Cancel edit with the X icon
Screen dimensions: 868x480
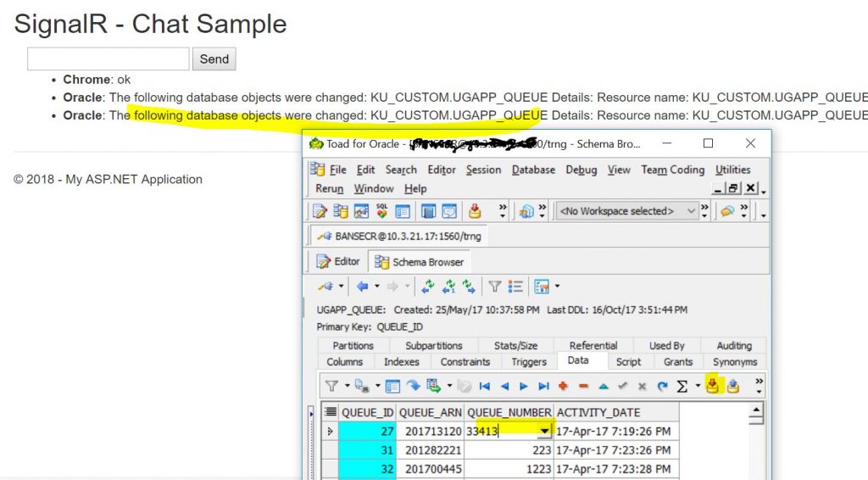(643, 387)
